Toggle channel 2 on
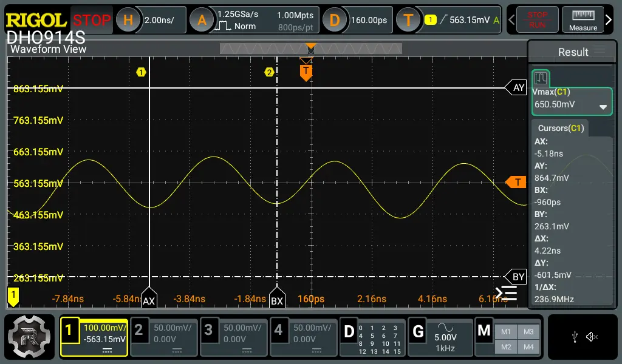Screen dimensions: 622x364 (x=163, y=337)
